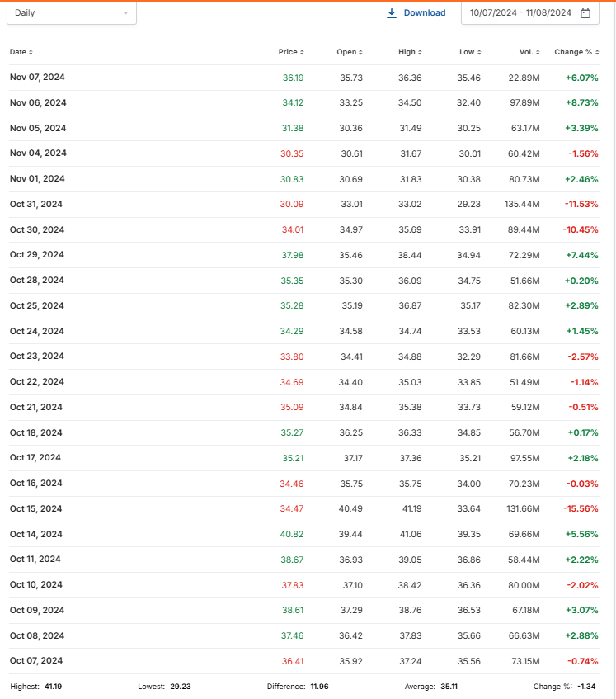Sort table by Price column
This screenshot has height=699, width=616.
(291, 52)
